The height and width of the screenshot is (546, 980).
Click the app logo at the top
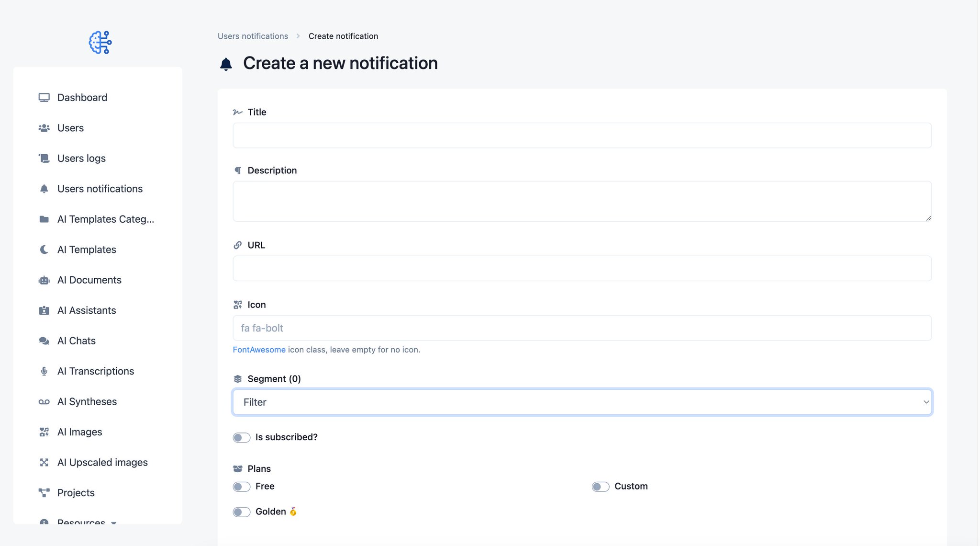99,42
